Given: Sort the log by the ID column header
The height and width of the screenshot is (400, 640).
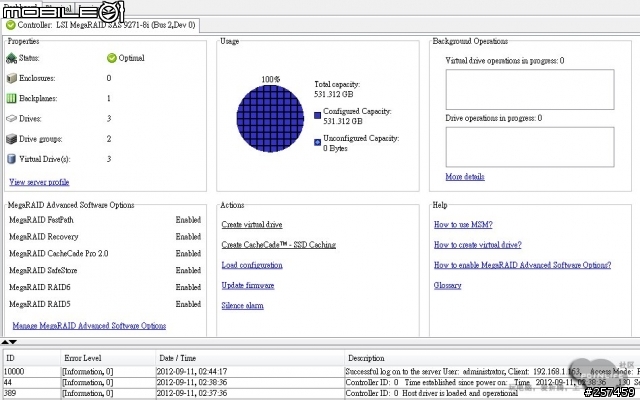Looking at the screenshot, I should (x=31, y=358).
